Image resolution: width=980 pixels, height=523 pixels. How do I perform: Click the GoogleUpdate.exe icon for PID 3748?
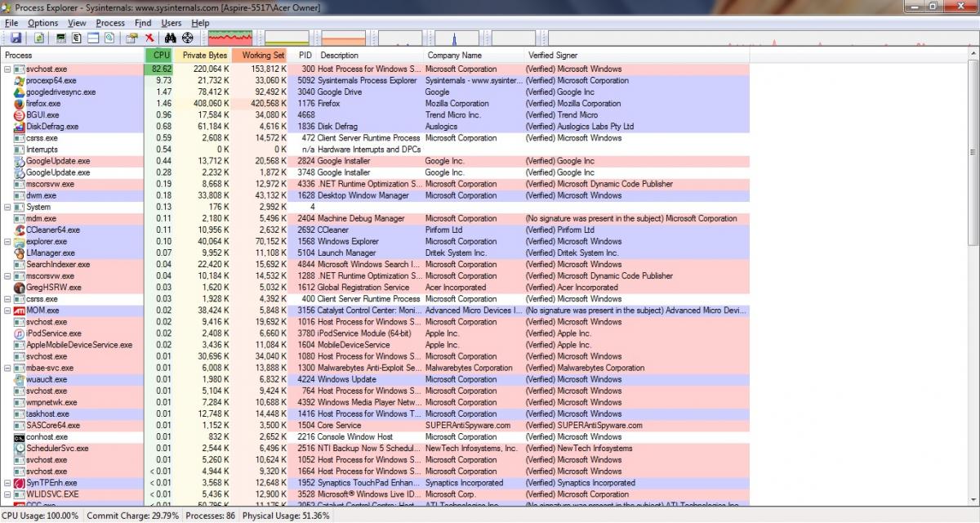point(20,172)
